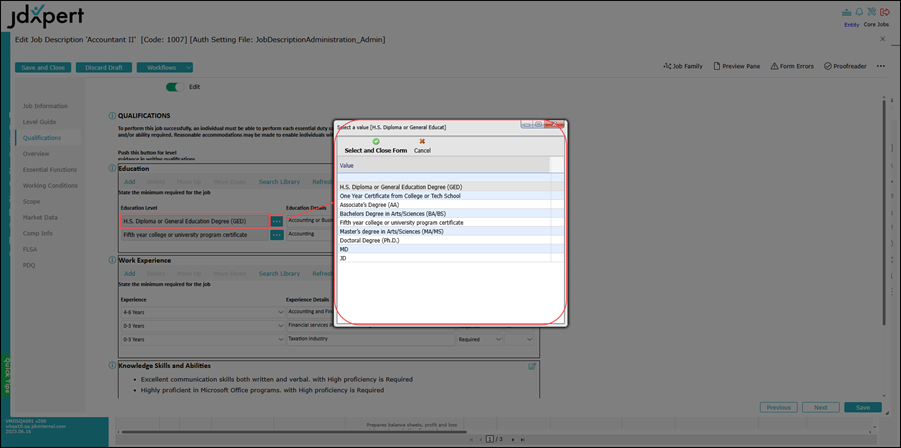901x448 pixels.
Task: Open the Comp Info section
Action: coord(38,234)
